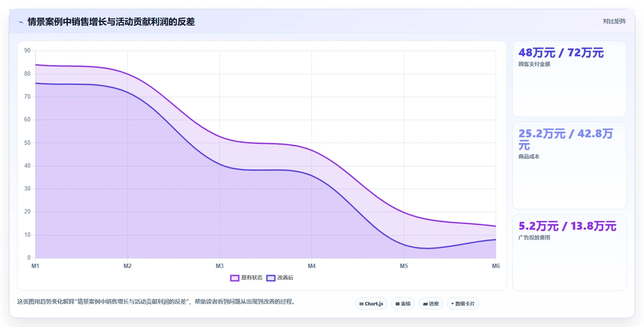Click the M3 x-axis label
The width and height of the screenshot is (644, 327).
(x=219, y=266)
